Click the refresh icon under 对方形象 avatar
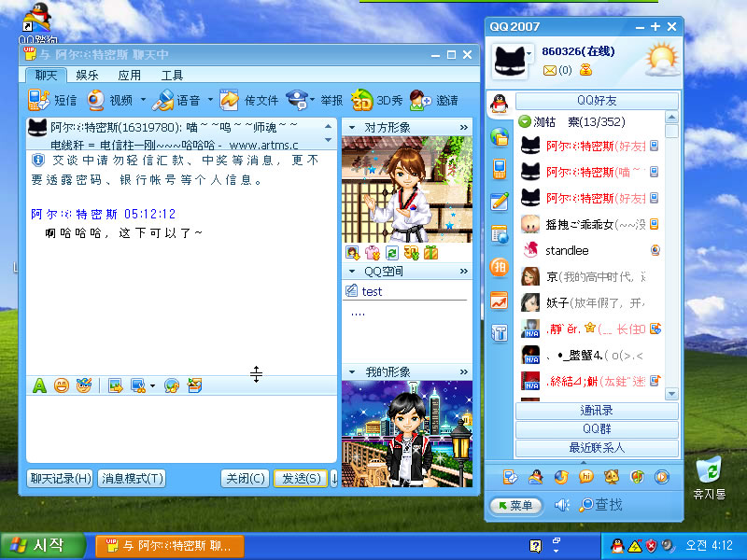This screenshot has width=747, height=560. coord(391,253)
